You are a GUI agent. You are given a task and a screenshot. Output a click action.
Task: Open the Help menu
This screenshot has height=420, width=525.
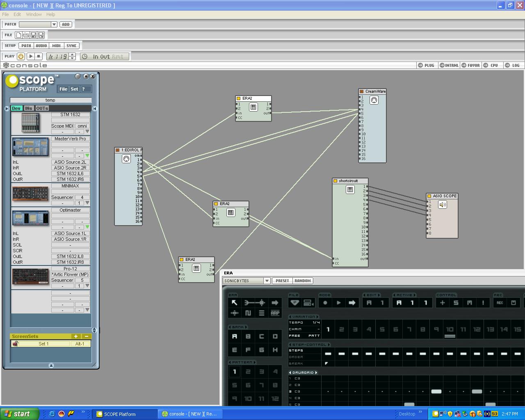(50, 14)
